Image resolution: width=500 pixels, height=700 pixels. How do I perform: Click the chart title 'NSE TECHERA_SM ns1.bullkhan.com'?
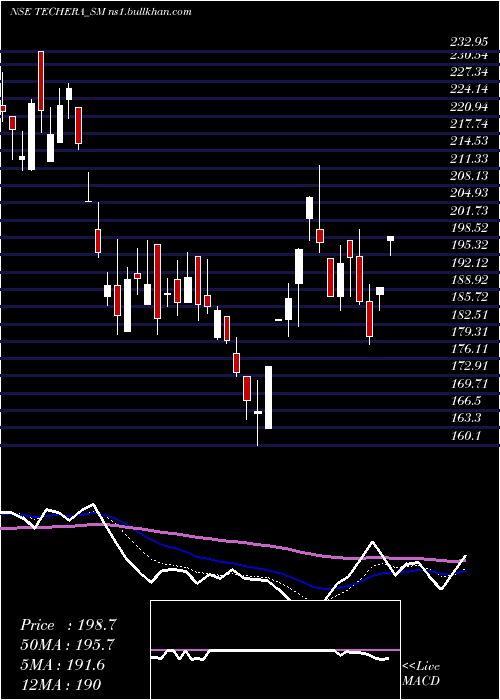tap(100, 12)
